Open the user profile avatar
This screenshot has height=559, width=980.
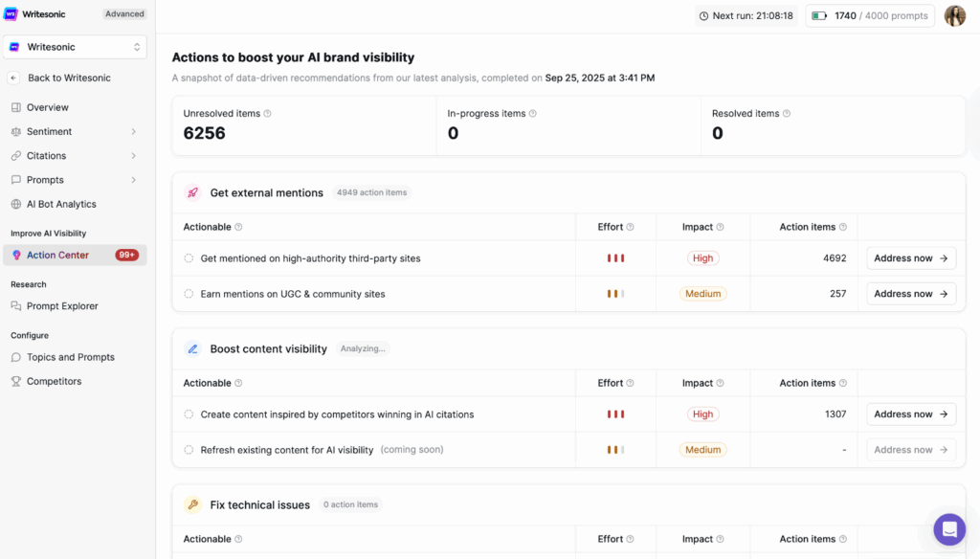(954, 16)
